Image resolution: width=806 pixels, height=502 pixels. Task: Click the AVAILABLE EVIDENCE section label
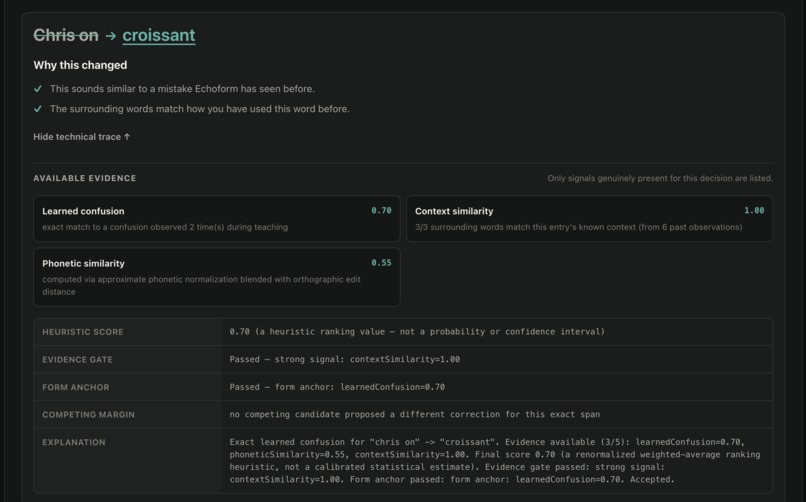click(85, 178)
